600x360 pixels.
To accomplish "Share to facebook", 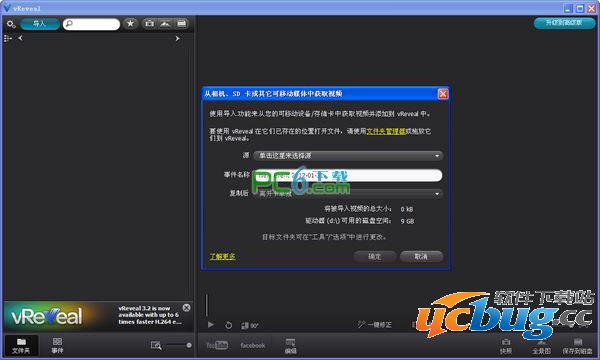I will (x=253, y=345).
